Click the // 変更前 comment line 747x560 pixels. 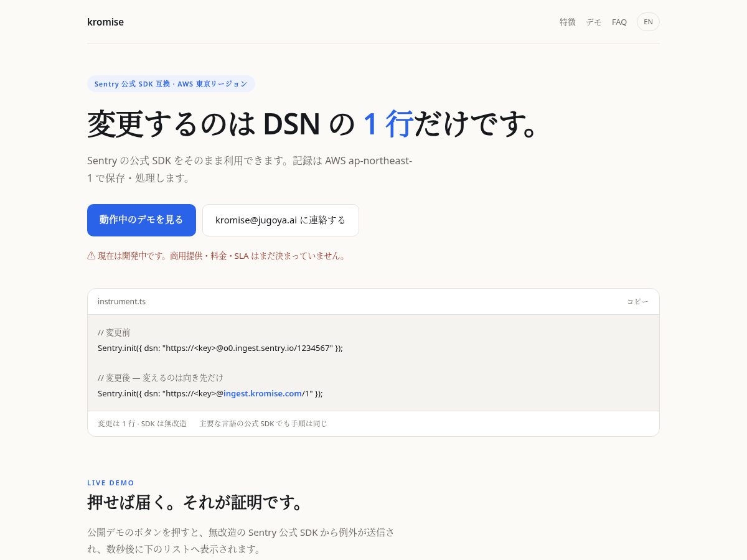[x=114, y=332]
